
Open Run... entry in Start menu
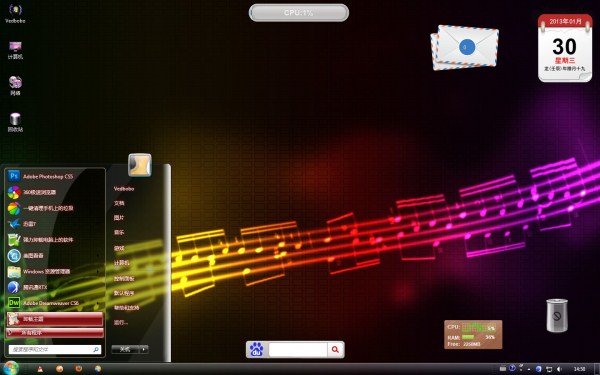tap(121, 323)
